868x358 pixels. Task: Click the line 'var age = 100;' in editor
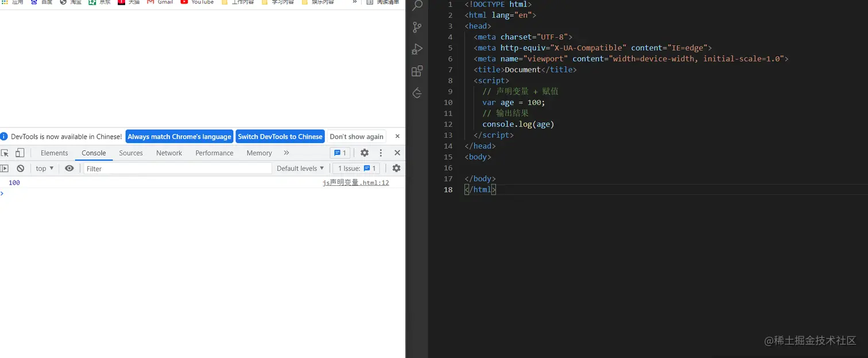click(x=514, y=102)
